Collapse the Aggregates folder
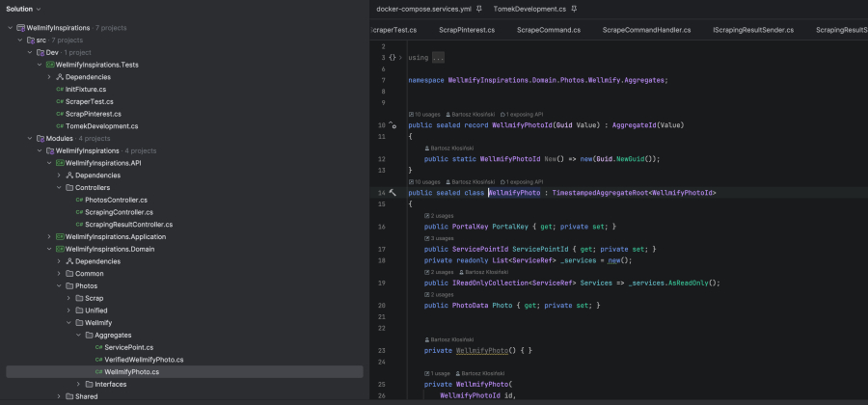 (77, 335)
